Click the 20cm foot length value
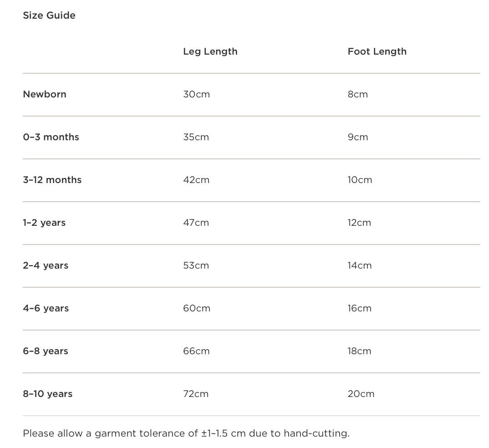The width and height of the screenshot is (489, 448). point(361,394)
